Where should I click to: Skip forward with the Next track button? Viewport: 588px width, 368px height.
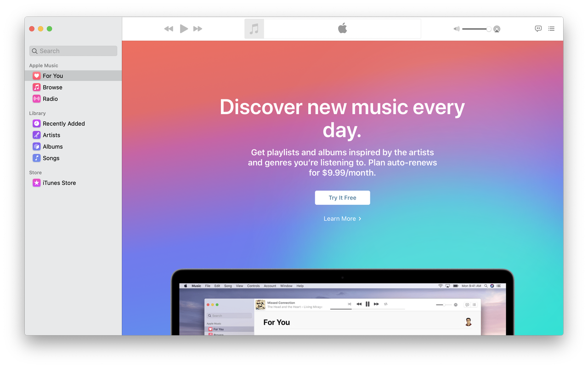[x=198, y=29]
